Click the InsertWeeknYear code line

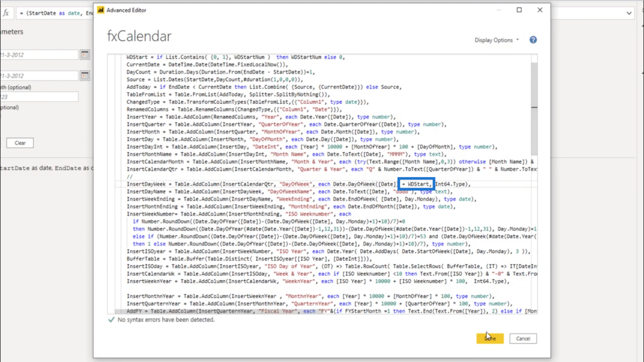coord(318,282)
